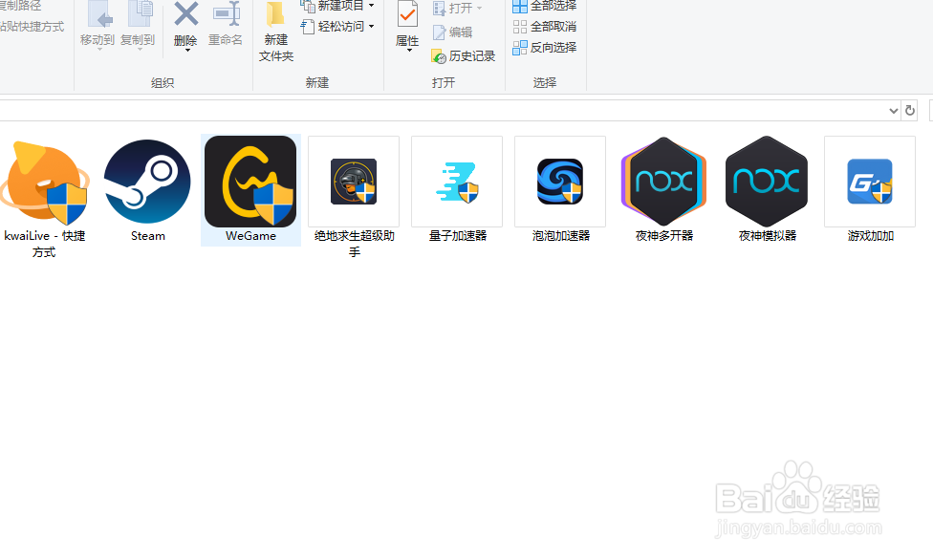The height and width of the screenshot is (560, 933).
Task: Create a new folder with 新建文件夹
Action: click(276, 32)
